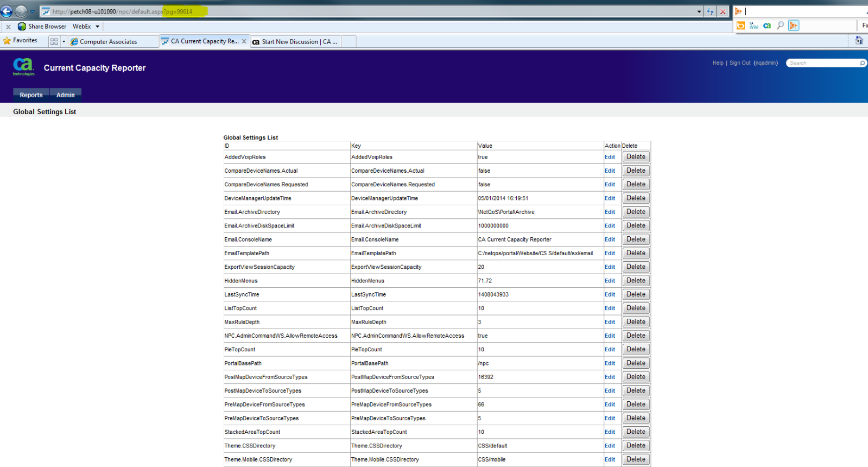Click the '1408043933' LastSyncTime value

coord(493,294)
